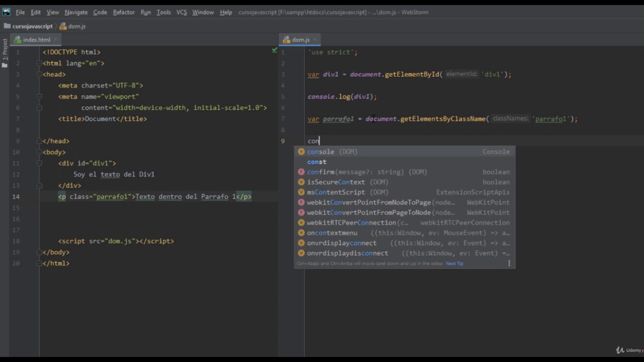Click the cursojavascript folder breadcrumb
Viewport: 644px width, 362px height.
pos(28,26)
